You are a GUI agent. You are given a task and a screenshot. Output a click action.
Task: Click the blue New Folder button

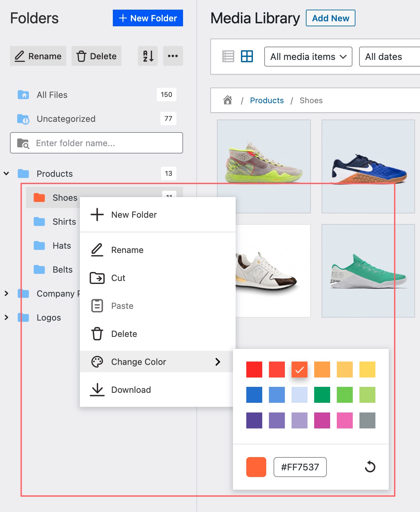click(148, 18)
